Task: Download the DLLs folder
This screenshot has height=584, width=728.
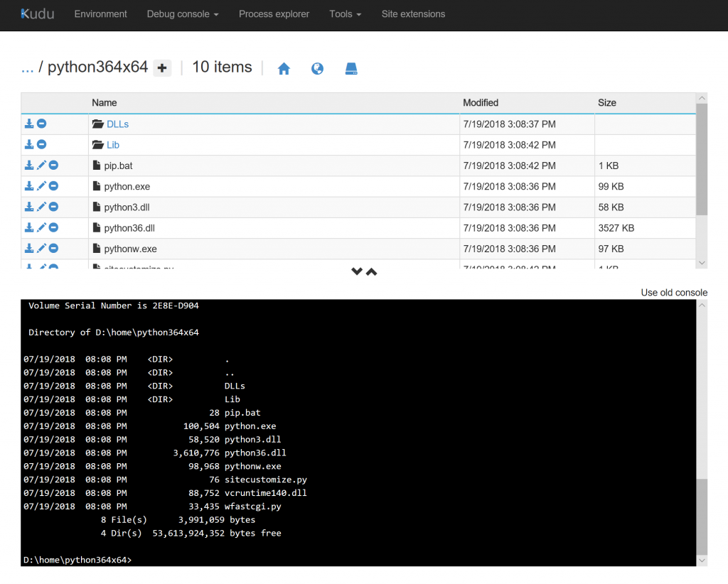Action: pyautogui.click(x=29, y=124)
